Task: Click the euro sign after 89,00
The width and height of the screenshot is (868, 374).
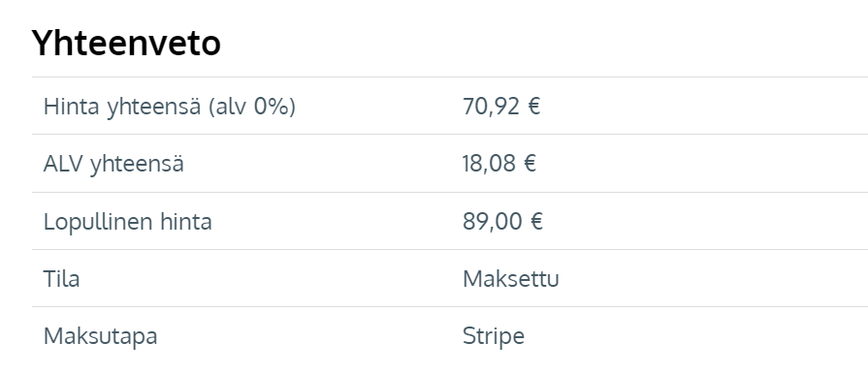Action: (x=536, y=221)
